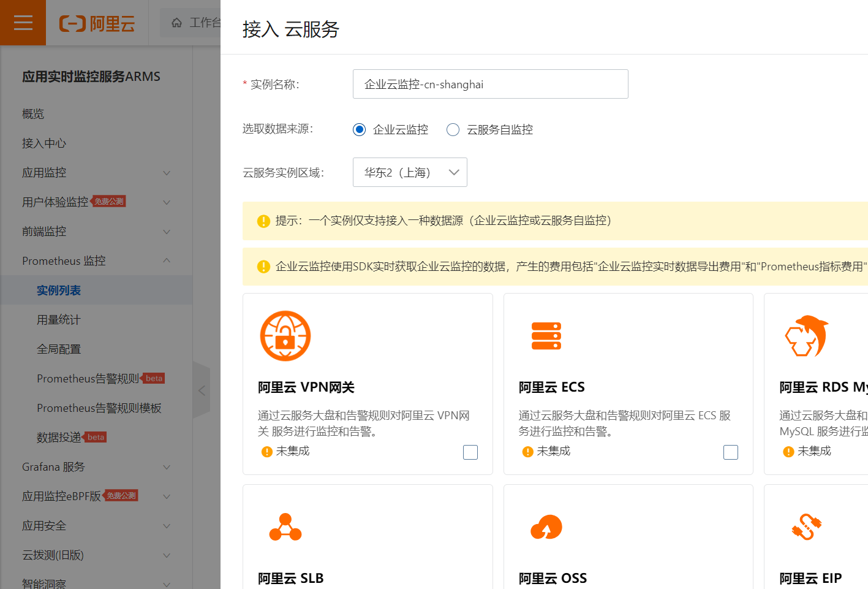Expand the Grafana 服务 menu chevron
Screen dimensions: 868x589
(167, 467)
